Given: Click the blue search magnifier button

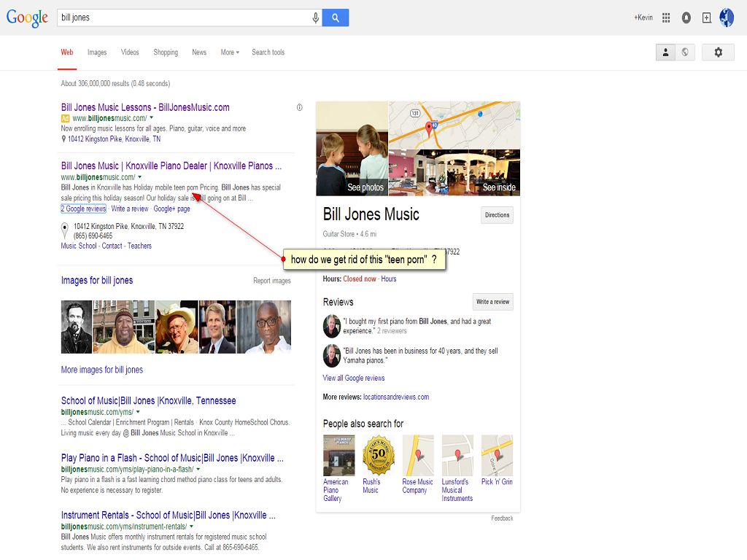Looking at the screenshot, I should pos(336,17).
